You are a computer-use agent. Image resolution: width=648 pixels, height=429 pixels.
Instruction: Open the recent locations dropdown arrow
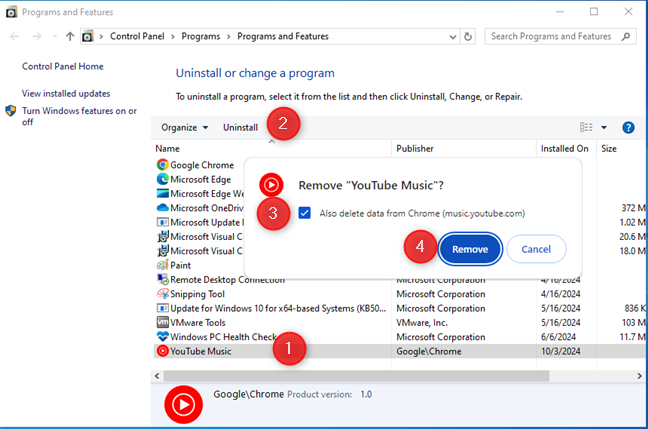pyautogui.click(x=55, y=36)
